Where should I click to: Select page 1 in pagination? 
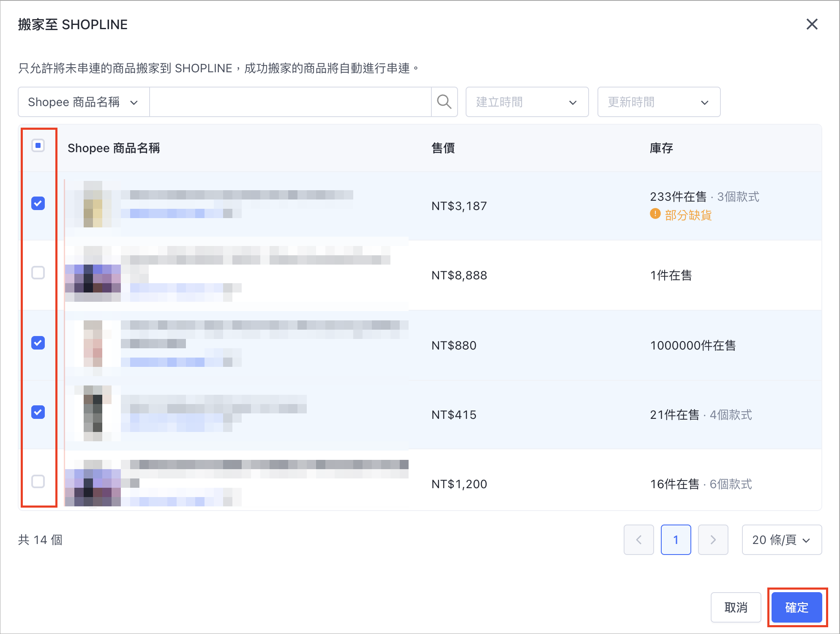click(676, 540)
